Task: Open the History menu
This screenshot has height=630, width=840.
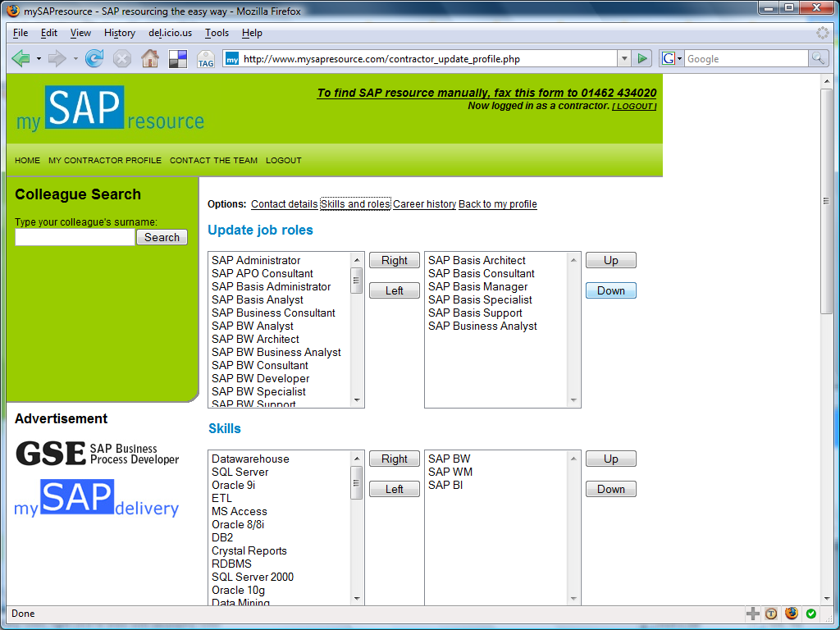Action: 120,33
